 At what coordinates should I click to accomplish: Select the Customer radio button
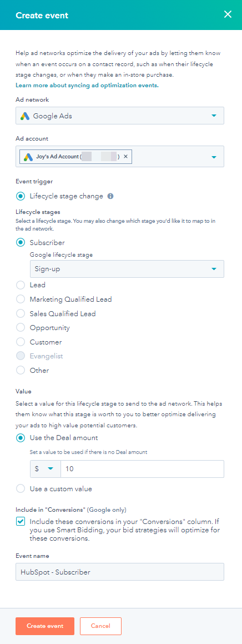coord(20,342)
